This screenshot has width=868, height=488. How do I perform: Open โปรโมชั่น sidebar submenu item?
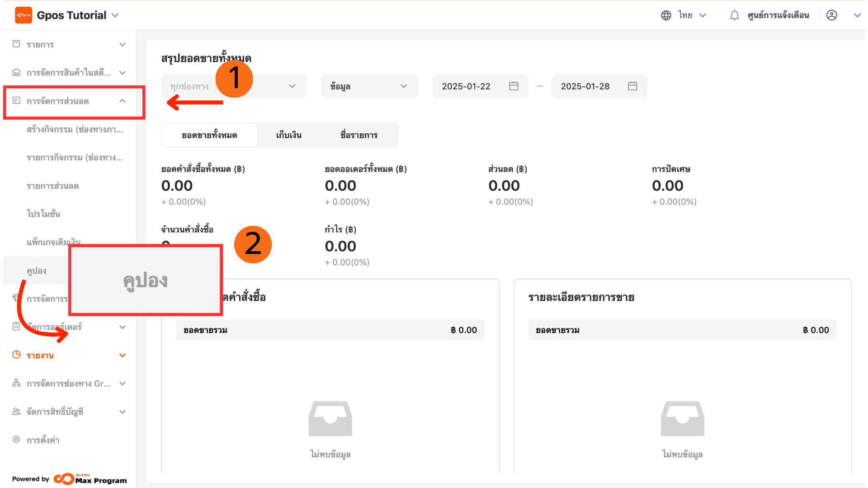pyautogui.click(x=43, y=214)
